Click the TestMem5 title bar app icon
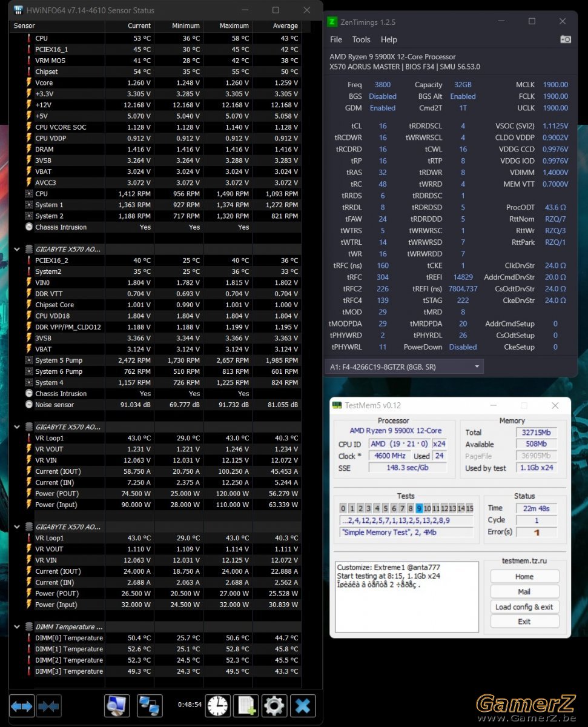The height and width of the screenshot is (727, 588). click(337, 405)
